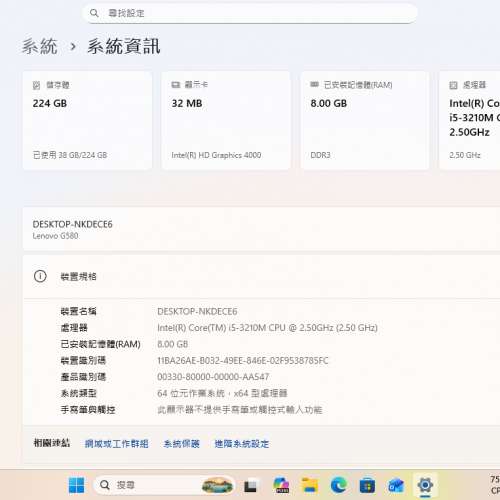Select device ID 11BA26AE-B032-49EE value
Screen dimensions: 500x500
[x=243, y=361]
